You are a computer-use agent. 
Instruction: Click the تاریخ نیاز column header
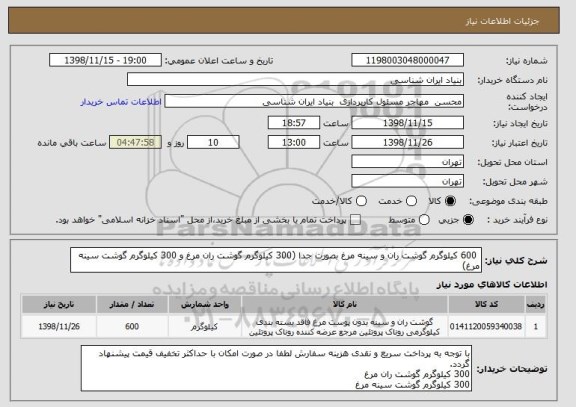coord(59,304)
